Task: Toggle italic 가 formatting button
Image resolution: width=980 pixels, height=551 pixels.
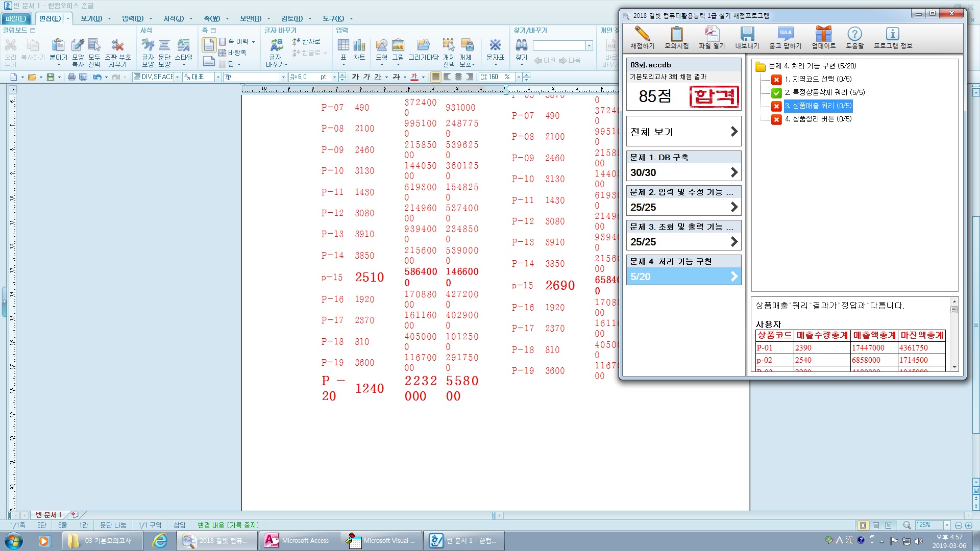Action: coord(366,77)
